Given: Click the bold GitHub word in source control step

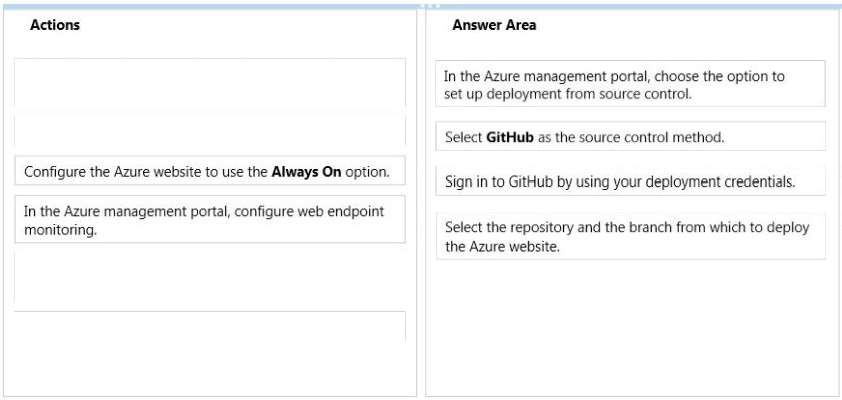Looking at the screenshot, I should click(x=510, y=137).
